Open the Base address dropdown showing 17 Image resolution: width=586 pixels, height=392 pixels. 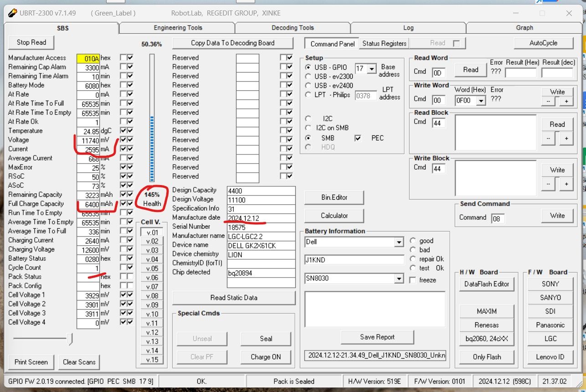(372, 69)
